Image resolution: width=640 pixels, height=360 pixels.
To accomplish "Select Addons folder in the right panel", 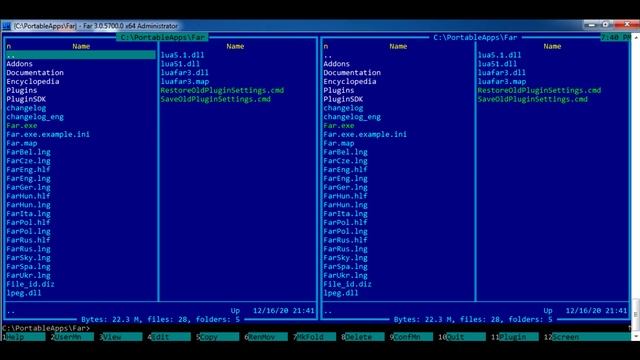I will point(336,64).
